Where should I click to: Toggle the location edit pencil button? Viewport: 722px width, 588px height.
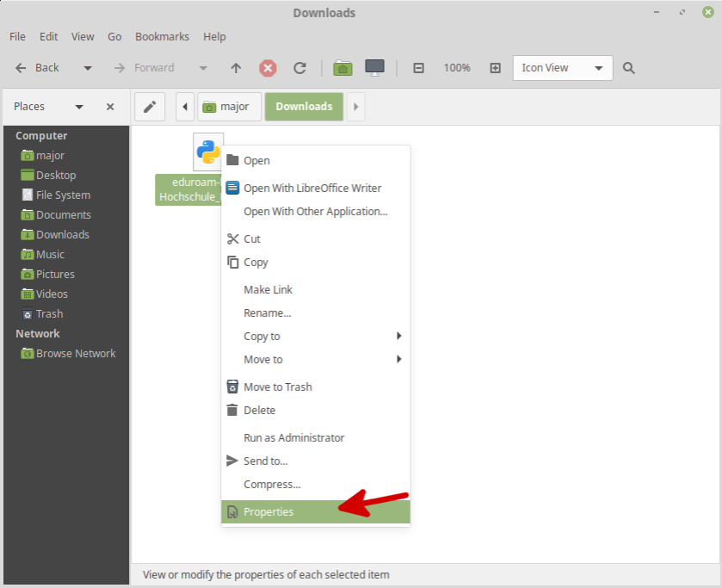click(150, 107)
